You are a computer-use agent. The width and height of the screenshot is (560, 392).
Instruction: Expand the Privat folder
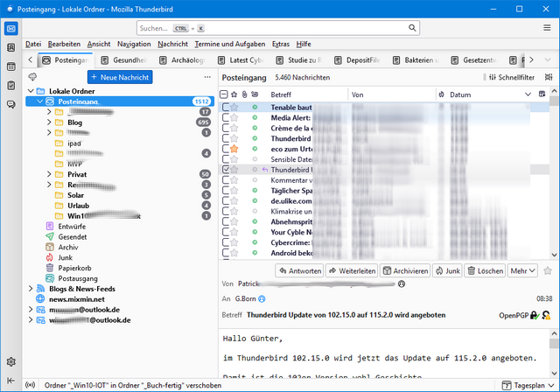[49, 174]
